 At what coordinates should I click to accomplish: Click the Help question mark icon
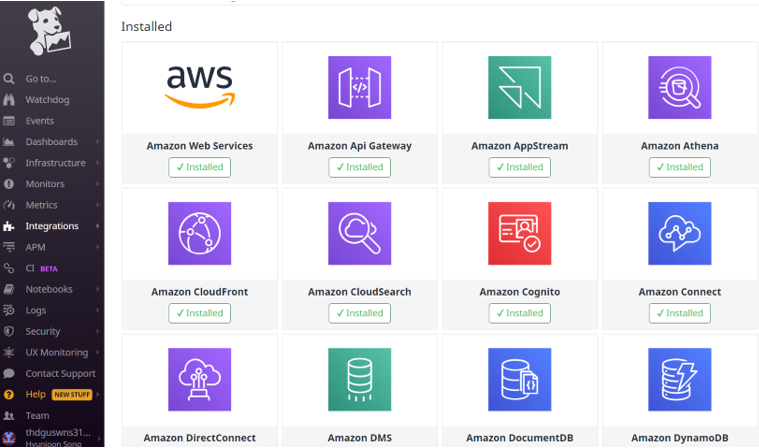click(x=9, y=394)
